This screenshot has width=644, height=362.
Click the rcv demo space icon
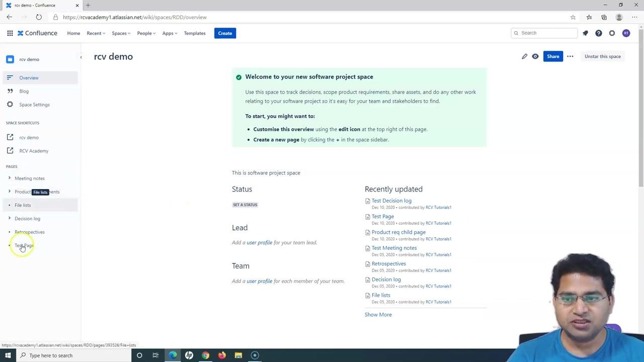(10, 59)
